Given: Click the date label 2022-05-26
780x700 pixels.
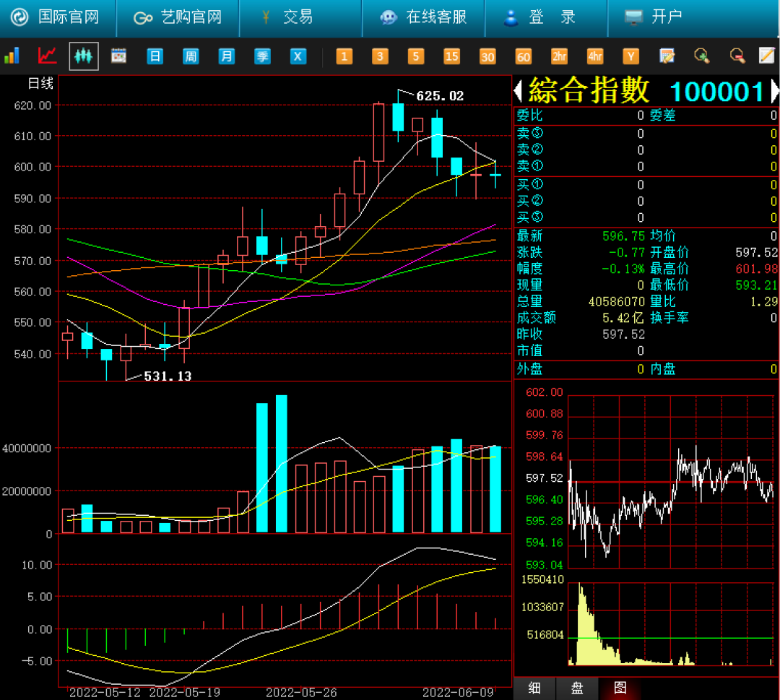Looking at the screenshot, I should (x=301, y=693).
